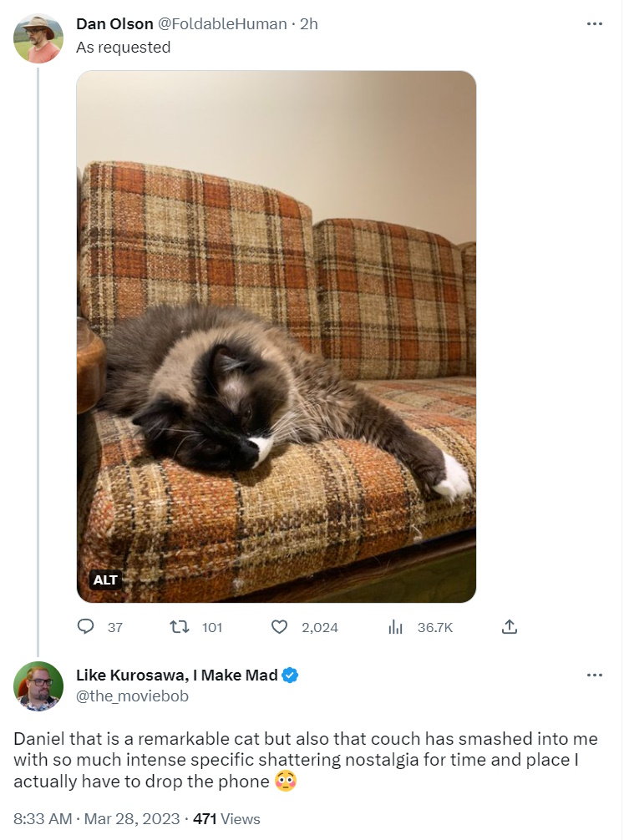Open more options on Dan Olson's tweet
The image size is (624, 840).
pos(594,24)
